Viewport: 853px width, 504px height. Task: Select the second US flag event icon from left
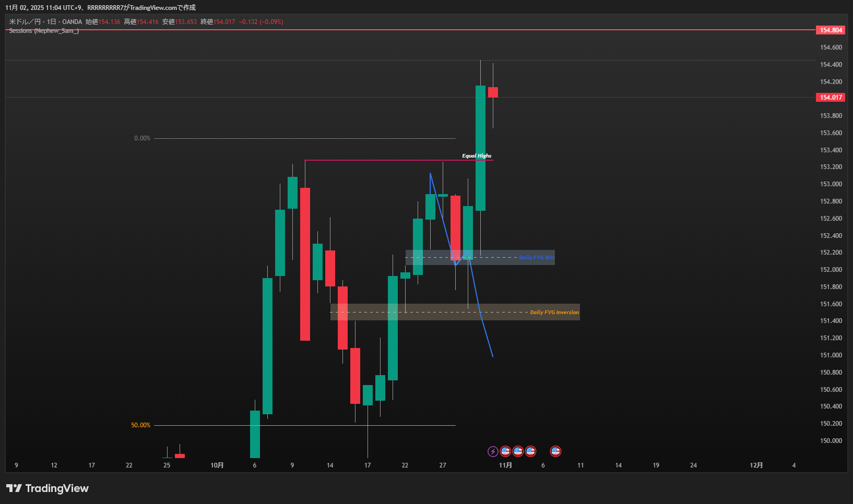click(518, 451)
